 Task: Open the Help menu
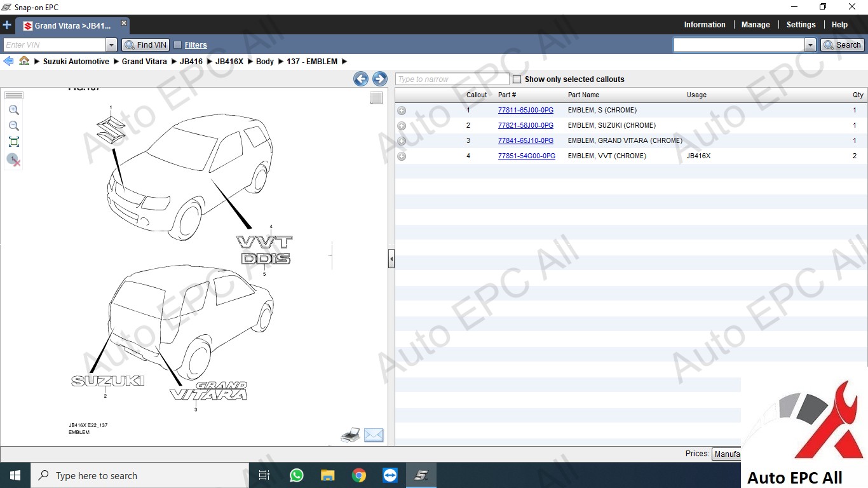pyautogui.click(x=839, y=25)
